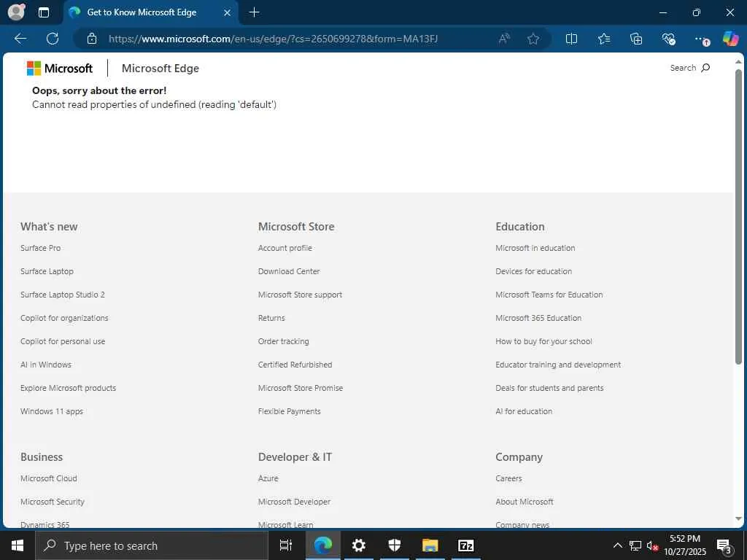747x560 pixels.
Task: Open Microsoft in education link
Action: coord(535,248)
